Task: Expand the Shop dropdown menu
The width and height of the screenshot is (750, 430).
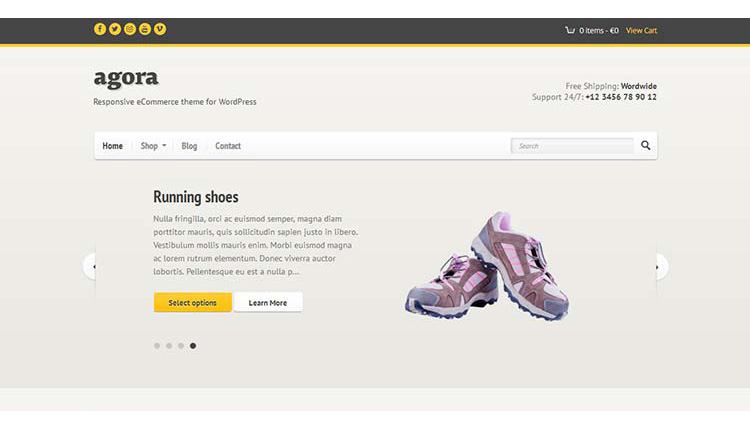Action: click(x=153, y=146)
